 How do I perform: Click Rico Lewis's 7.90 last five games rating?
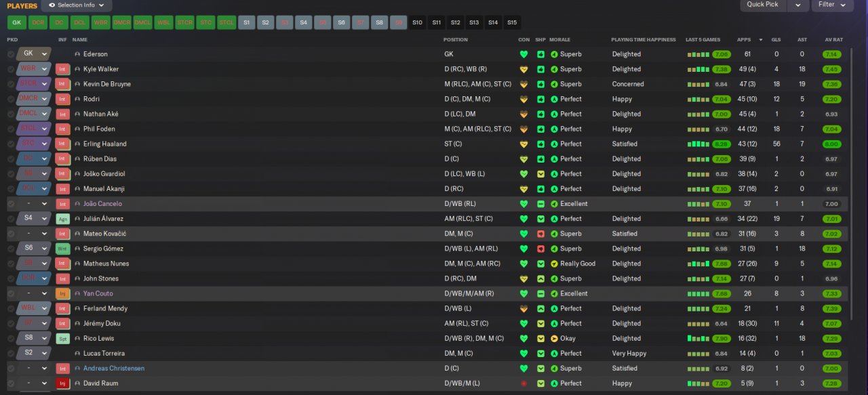[x=722, y=339]
